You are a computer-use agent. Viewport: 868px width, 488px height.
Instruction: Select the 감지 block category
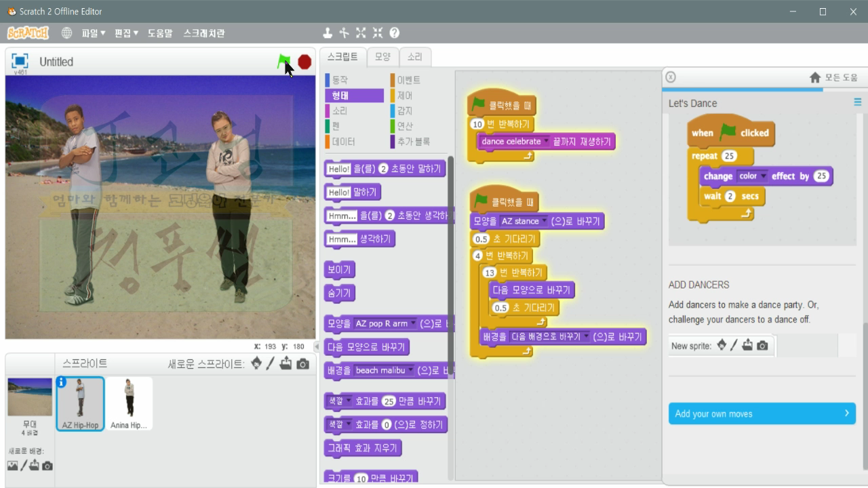click(418, 110)
